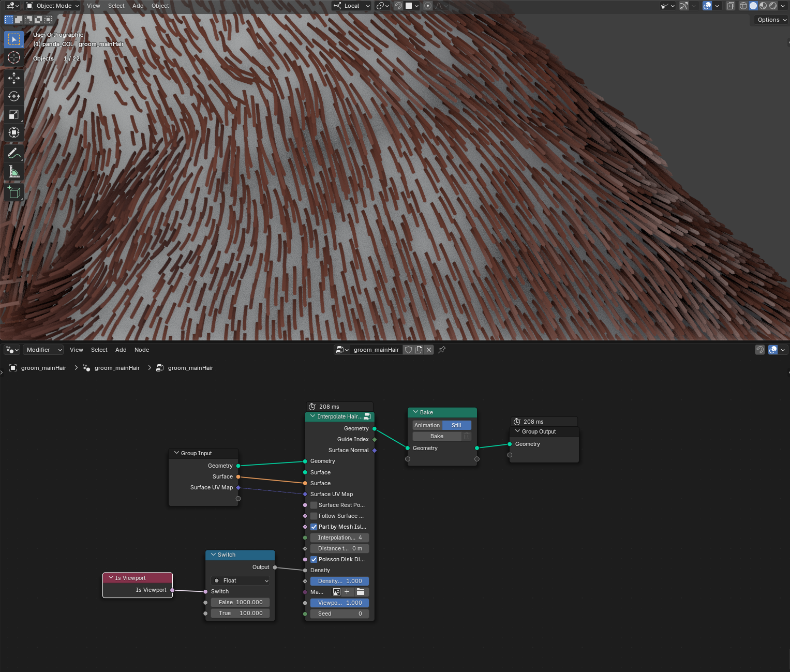
Task: Select the Select Box tool
Action: click(x=14, y=39)
